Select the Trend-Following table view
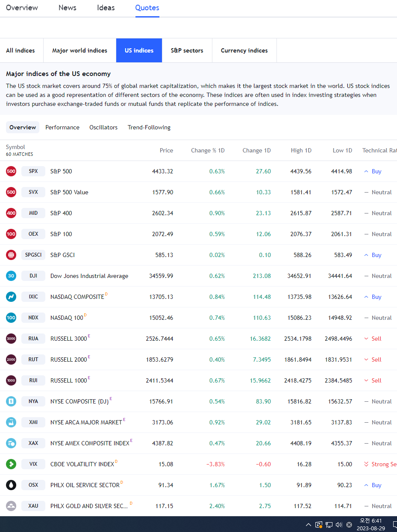Viewport: 397px width, 532px height. click(149, 127)
